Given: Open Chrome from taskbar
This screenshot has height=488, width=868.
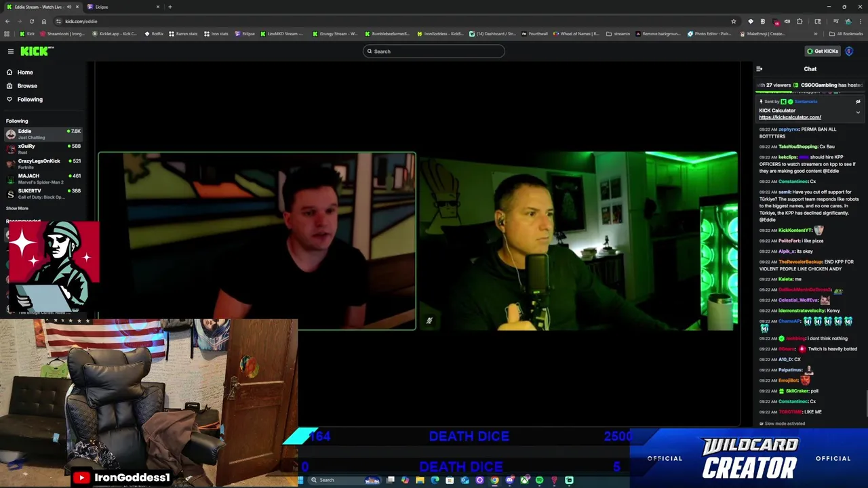Looking at the screenshot, I should pyautogui.click(x=494, y=480).
